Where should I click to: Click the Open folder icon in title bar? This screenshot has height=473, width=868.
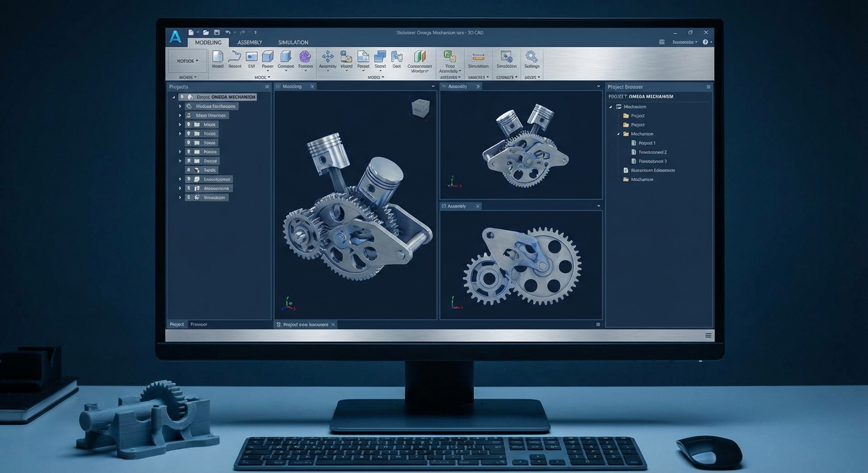click(x=206, y=32)
